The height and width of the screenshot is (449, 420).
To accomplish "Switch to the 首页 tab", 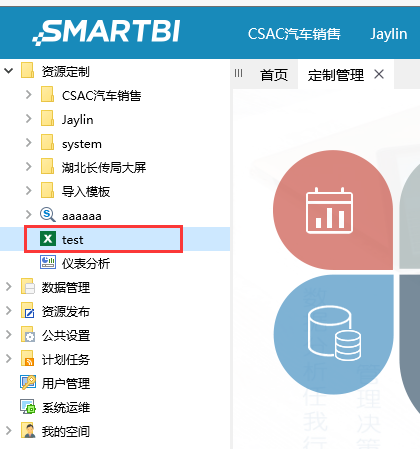I will (x=274, y=75).
